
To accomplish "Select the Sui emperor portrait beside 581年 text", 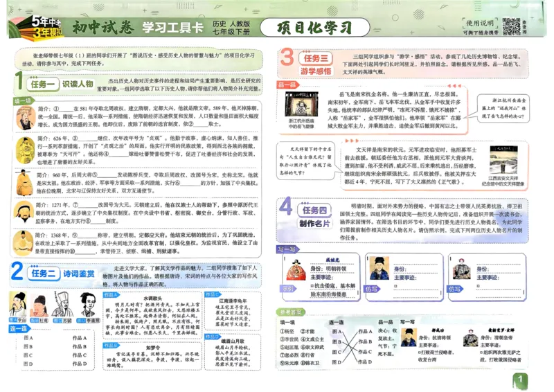I will coord(25,118).
